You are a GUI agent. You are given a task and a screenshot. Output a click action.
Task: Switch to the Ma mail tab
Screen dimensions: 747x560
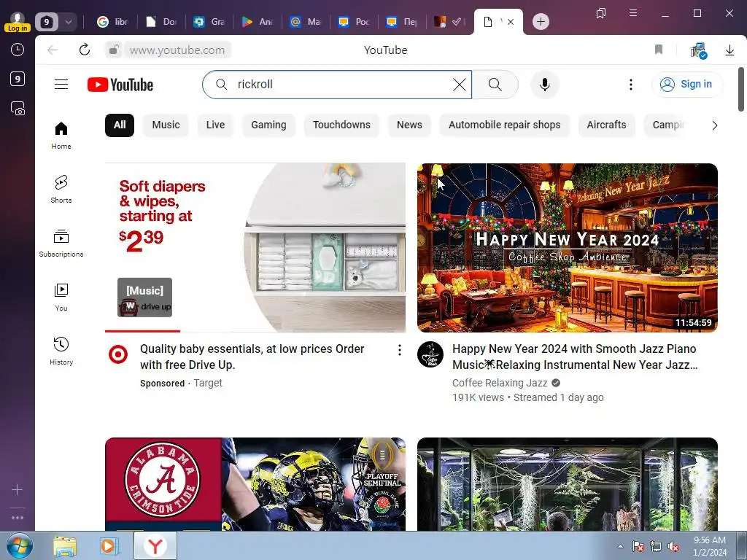tap(306, 21)
